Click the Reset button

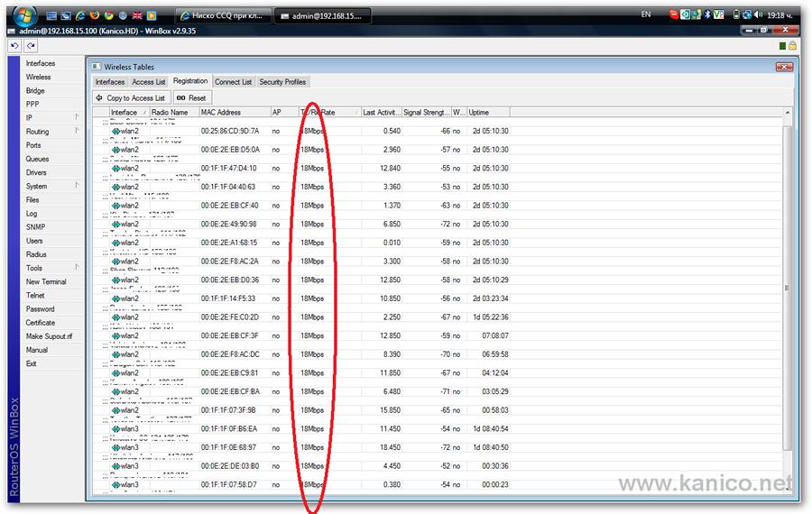click(x=191, y=97)
